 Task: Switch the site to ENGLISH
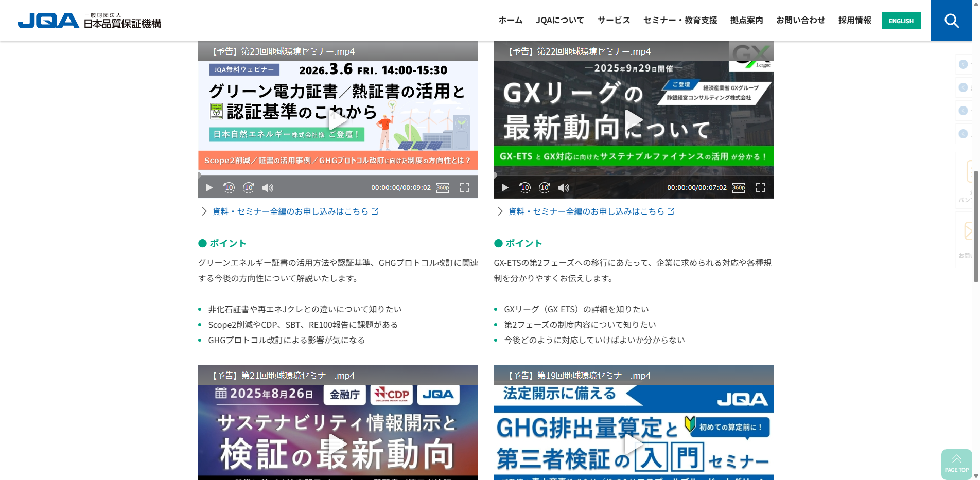point(901,21)
